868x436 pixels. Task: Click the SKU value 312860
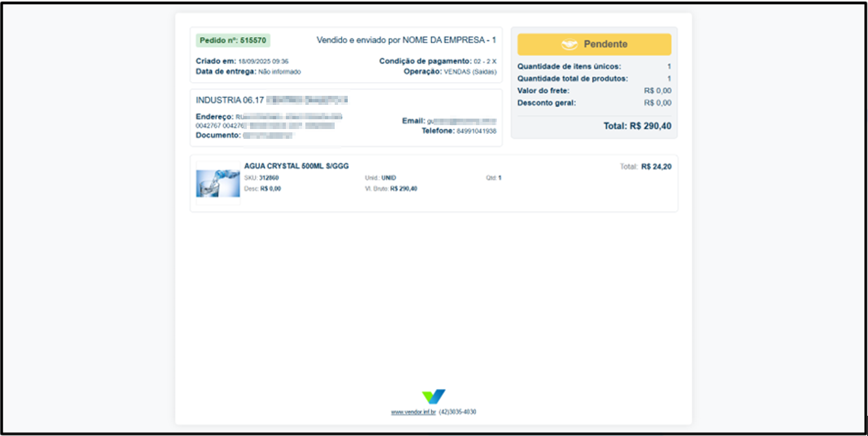[269, 178]
